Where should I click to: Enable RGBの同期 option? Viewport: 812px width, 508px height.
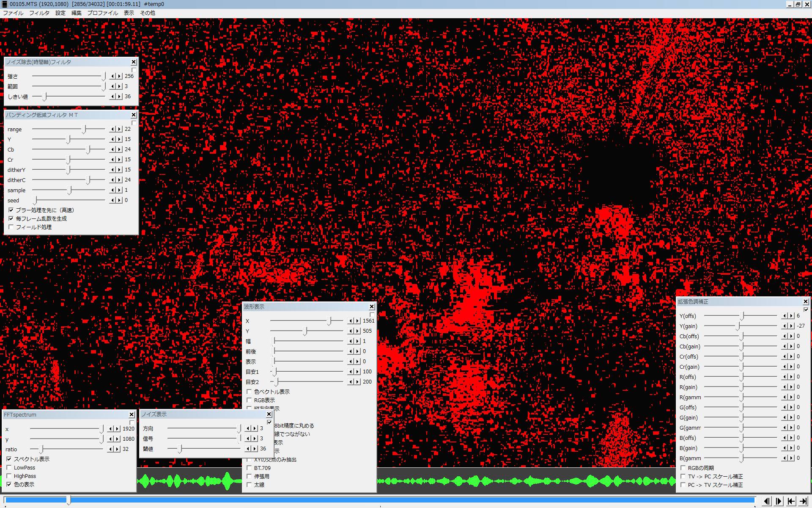(683, 468)
